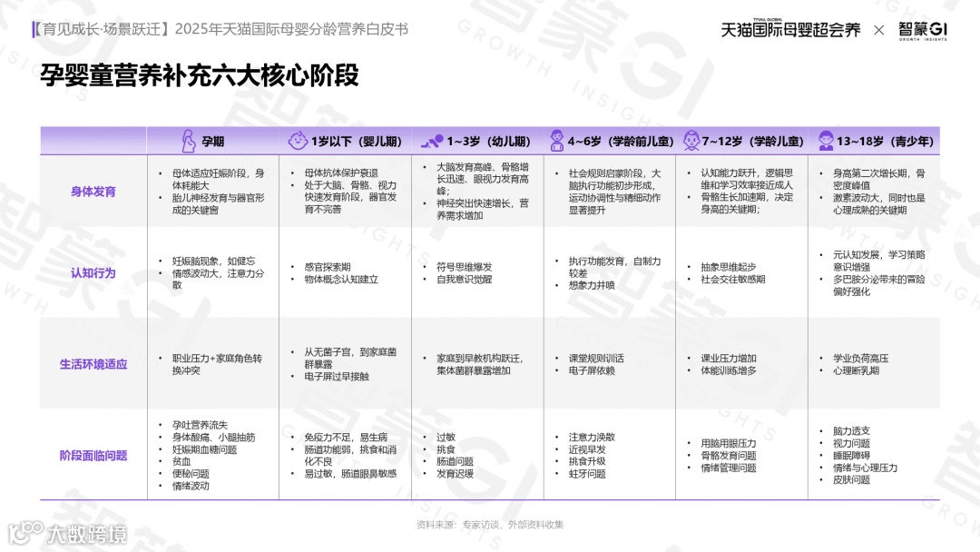This screenshot has width=980, height=552.
Task: Click the header text 2025年天猫国际母婴分龄营养白皮书
Action: point(291,29)
